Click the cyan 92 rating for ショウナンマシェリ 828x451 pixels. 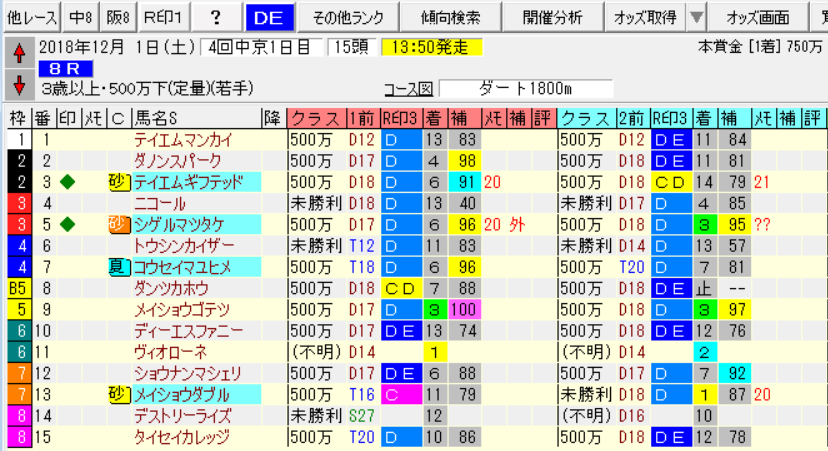(x=736, y=373)
